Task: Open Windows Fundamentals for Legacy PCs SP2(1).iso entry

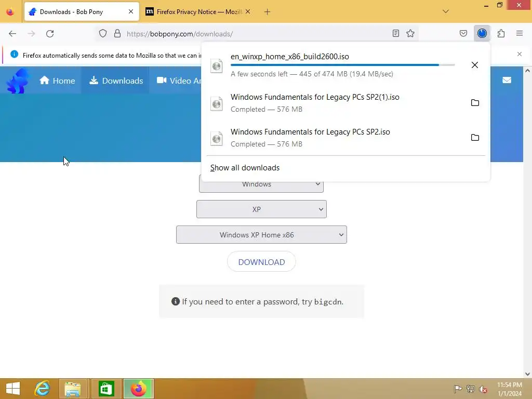Action: pyautogui.click(x=345, y=103)
